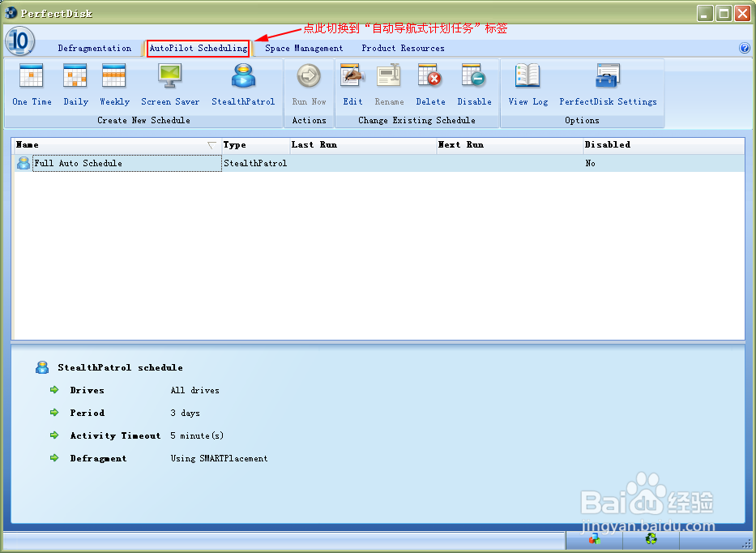Click the Full Auto Schedule row icon
Screen dimensions: 756x553
point(23,163)
